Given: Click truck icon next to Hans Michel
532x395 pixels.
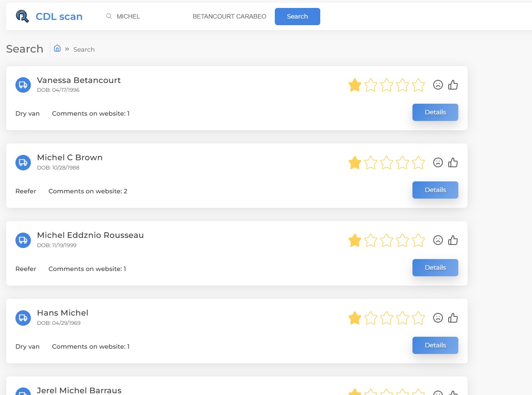Looking at the screenshot, I should pos(23,318).
